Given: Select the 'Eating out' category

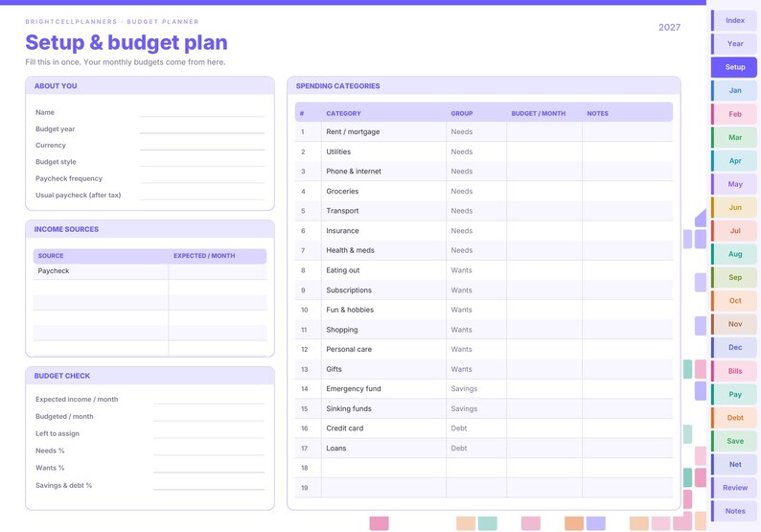Looking at the screenshot, I should coord(383,270).
